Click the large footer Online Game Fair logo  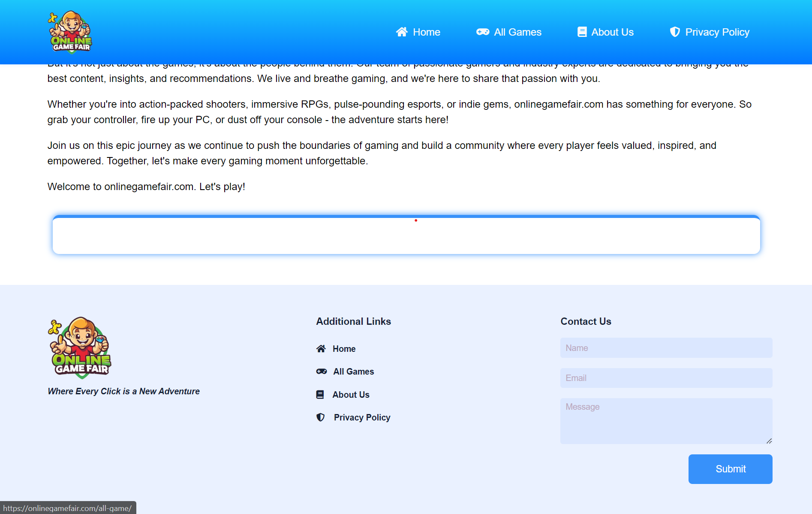click(80, 348)
